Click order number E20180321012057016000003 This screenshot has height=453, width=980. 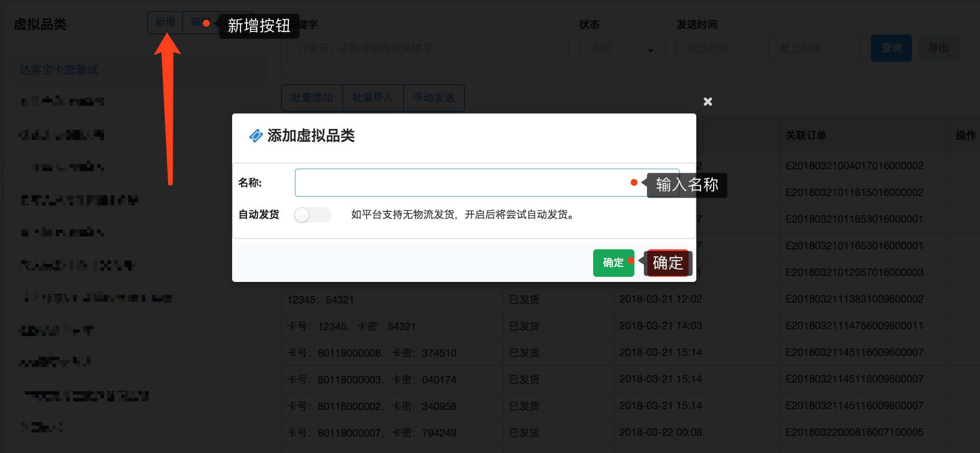coord(854,272)
